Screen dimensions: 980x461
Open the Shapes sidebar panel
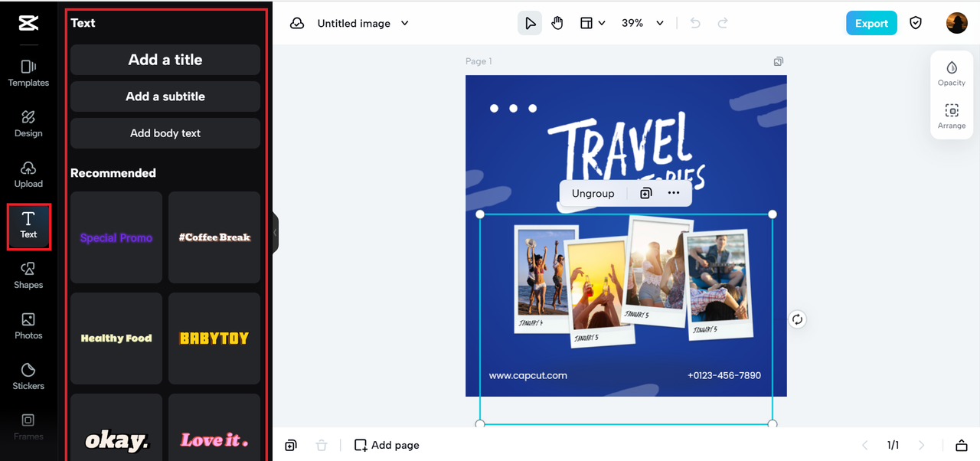pyautogui.click(x=28, y=276)
